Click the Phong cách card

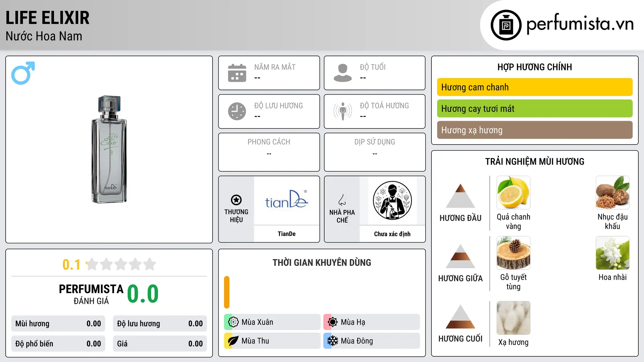point(269,152)
